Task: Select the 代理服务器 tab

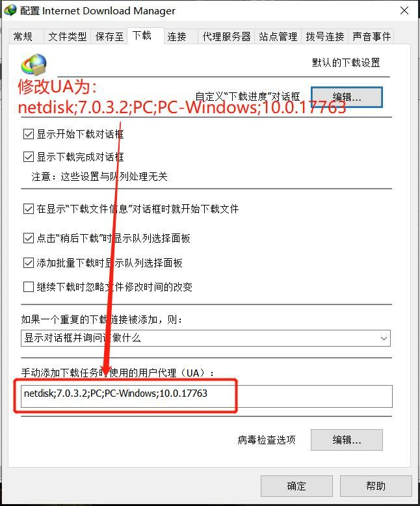Action: pyautogui.click(x=226, y=36)
